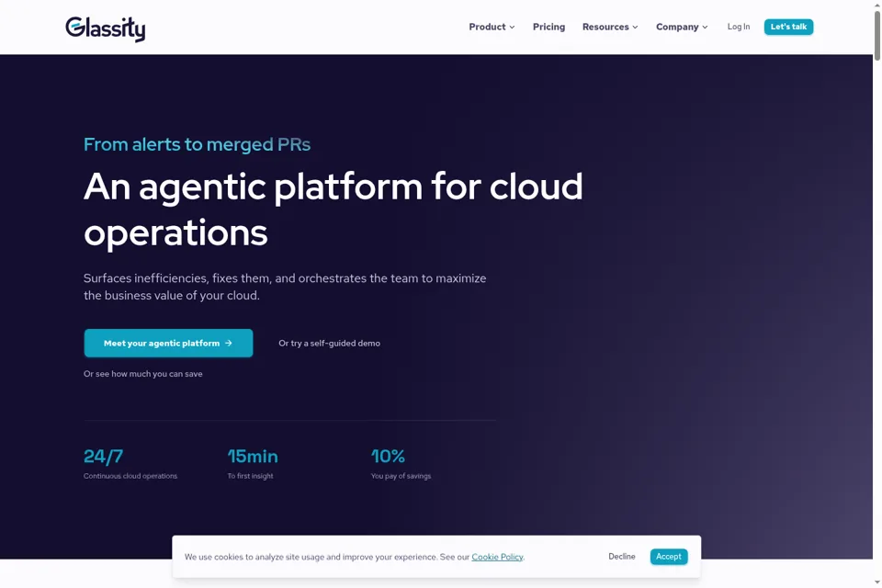The height and width of the screenshot is (588, 882).
Task: Decline cookies in the banner
Action: point(622,556)
